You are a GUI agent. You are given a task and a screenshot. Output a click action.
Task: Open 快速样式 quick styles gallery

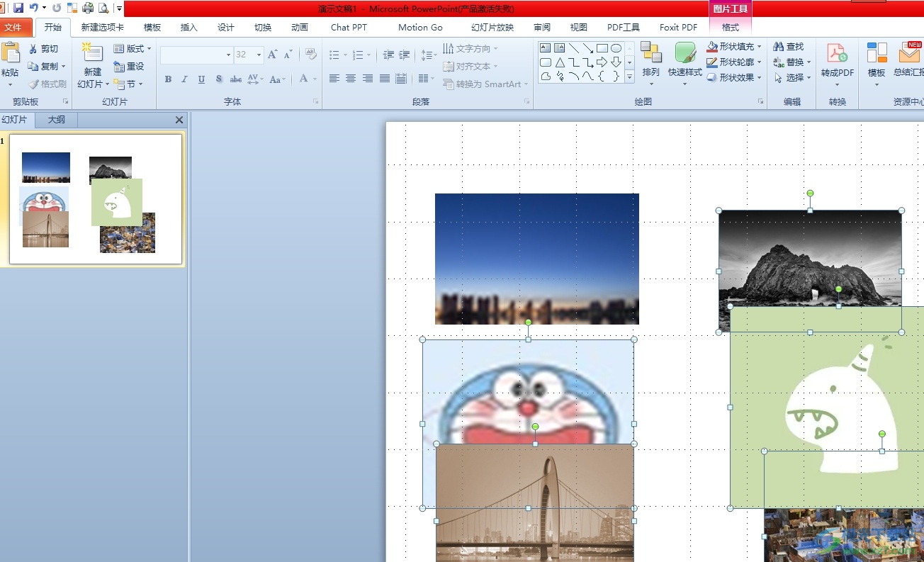(684, 64)
